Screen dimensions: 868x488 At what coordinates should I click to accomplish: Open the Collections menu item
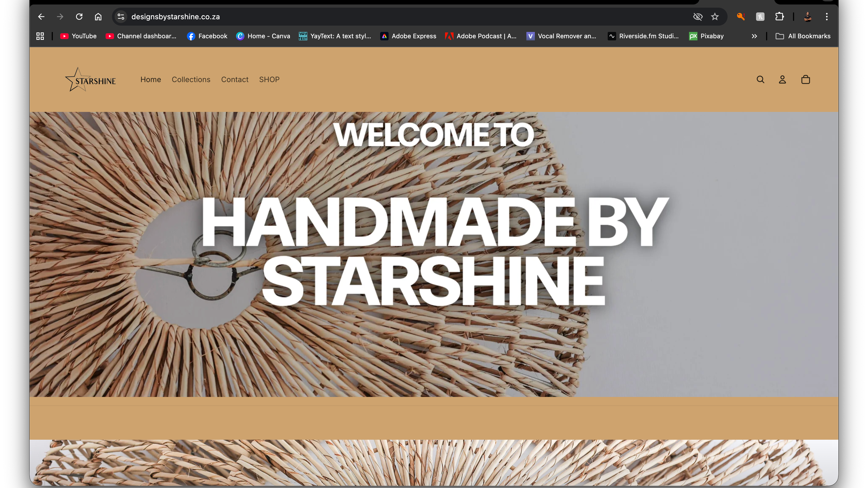[x=191, y=79]
